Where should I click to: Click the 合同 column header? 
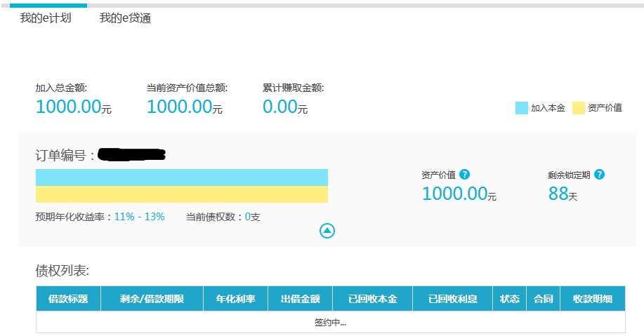(543, 299)
